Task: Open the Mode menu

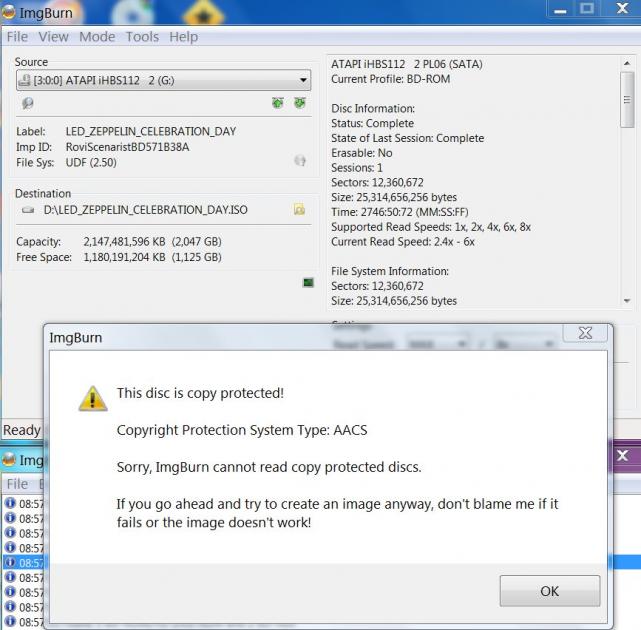Action: click(x=97, y=37)
